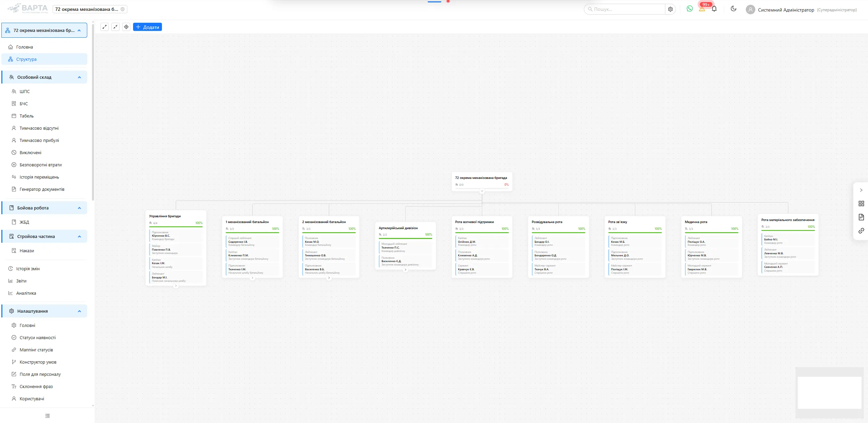868x423 pixels.
Task: Open the Наказu page link in sidebar
Action: point(26,251)
